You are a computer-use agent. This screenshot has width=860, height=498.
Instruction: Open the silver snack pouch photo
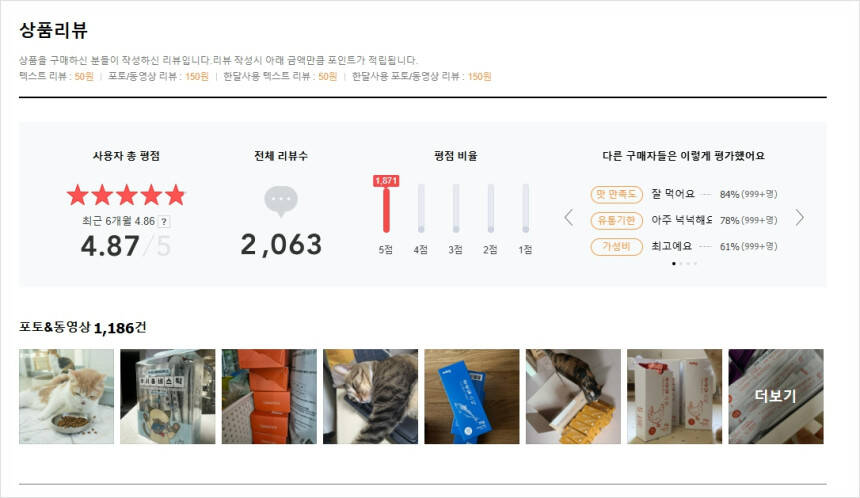coord(168,396)
